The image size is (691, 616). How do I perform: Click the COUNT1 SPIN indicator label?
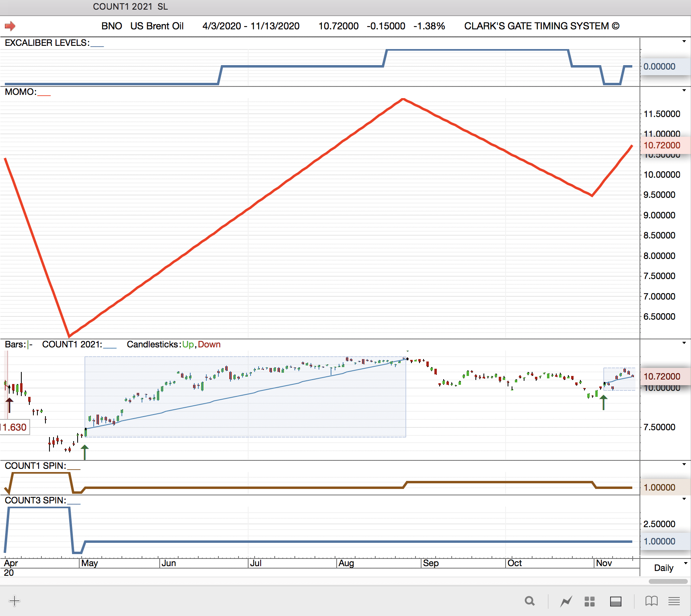coord(35,466)
